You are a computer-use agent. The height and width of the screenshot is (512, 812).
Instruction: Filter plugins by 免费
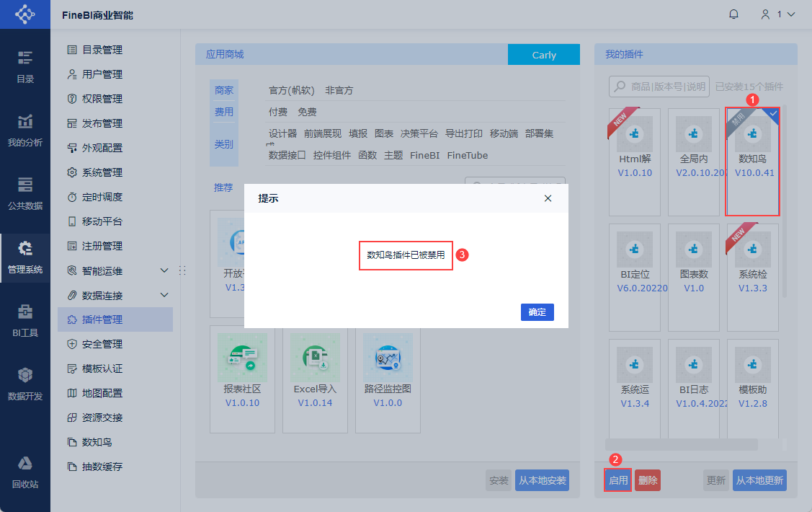coord(307,112)
